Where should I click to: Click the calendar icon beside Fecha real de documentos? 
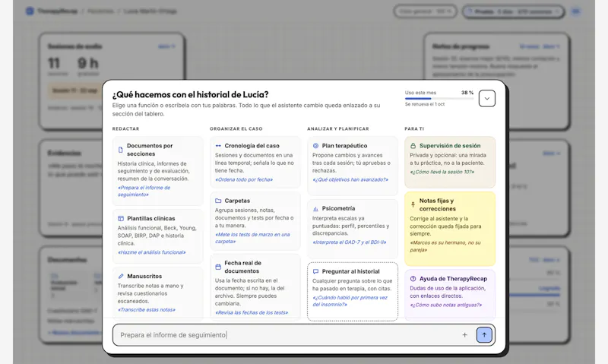(x=218, y=267)
